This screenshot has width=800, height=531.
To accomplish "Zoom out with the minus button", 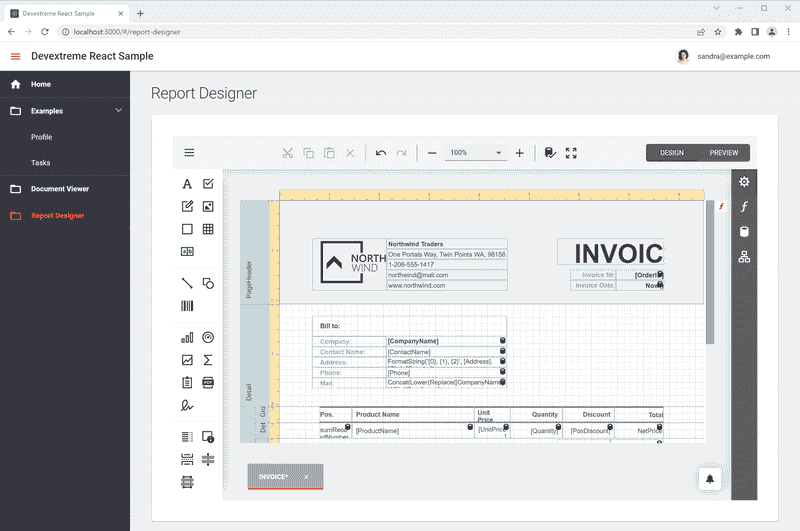I will click(432, 153).
